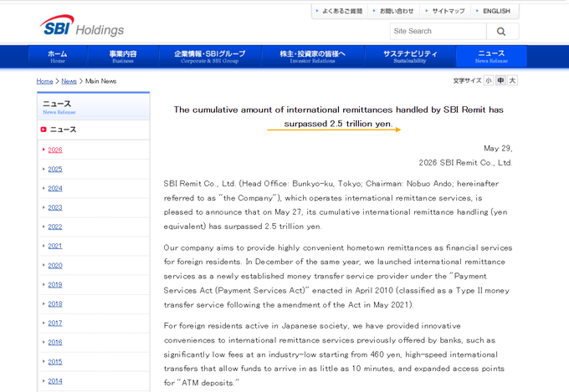Click the red ニュース sidebar heading icon
The image size is (569, 392).
(44, 130)
